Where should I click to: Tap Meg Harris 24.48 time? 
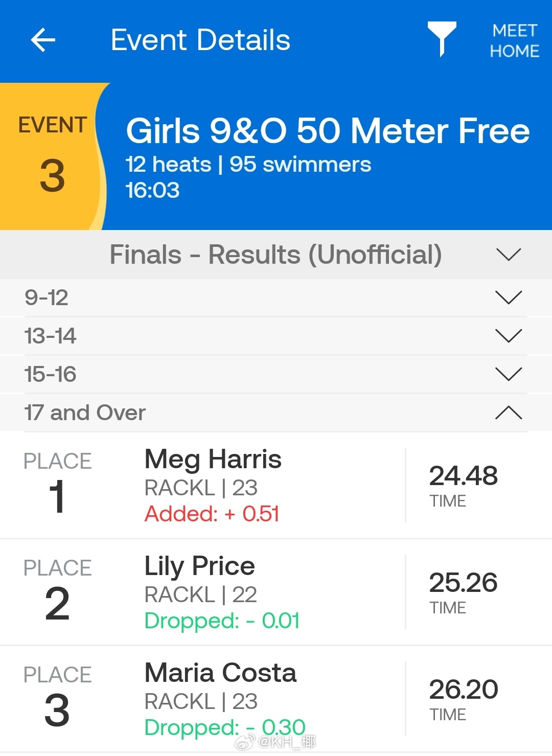tap(463, 476)
